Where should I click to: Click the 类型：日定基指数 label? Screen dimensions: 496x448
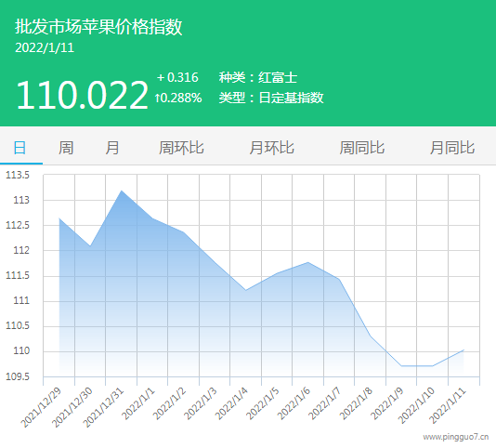click(271, 98)
